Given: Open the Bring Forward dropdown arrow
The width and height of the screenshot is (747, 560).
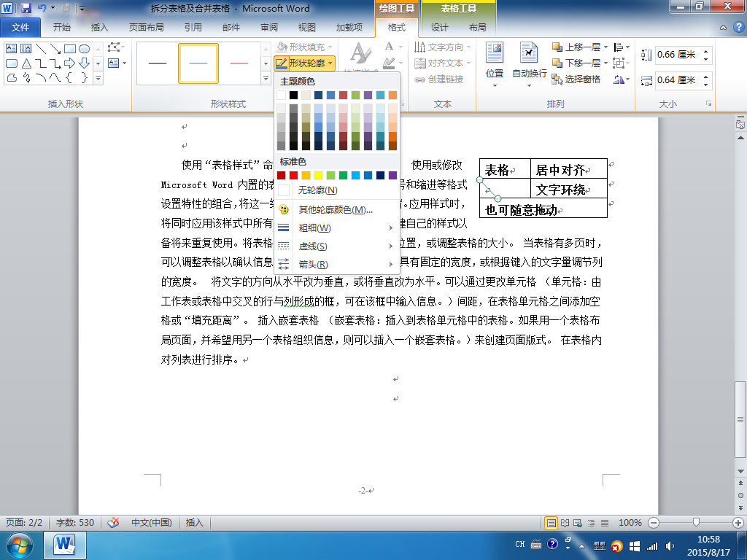Looking at the screenshot, I should [x=605, y=47].
